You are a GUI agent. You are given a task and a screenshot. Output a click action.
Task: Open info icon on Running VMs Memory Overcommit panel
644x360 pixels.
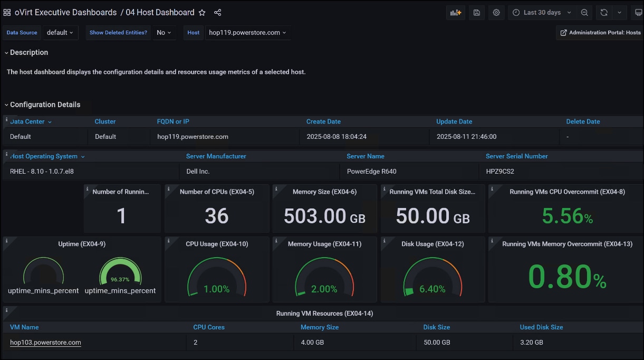pyautogui.click(x=492, y=240)
